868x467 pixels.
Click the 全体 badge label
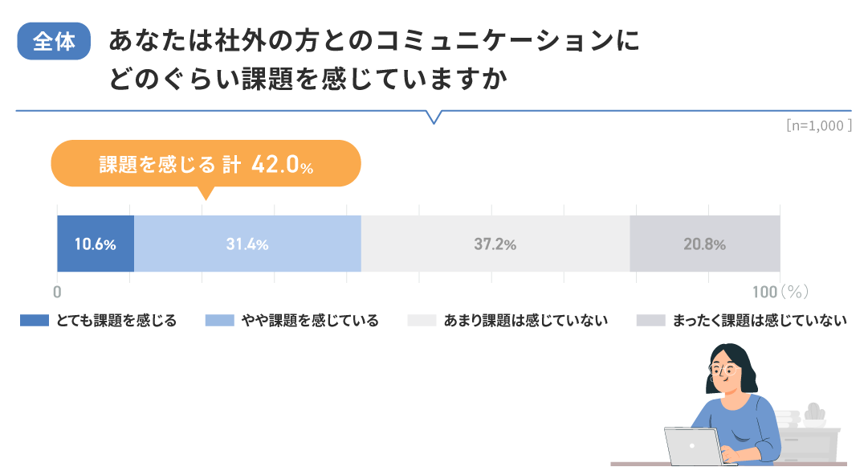[x=54, y=43]
